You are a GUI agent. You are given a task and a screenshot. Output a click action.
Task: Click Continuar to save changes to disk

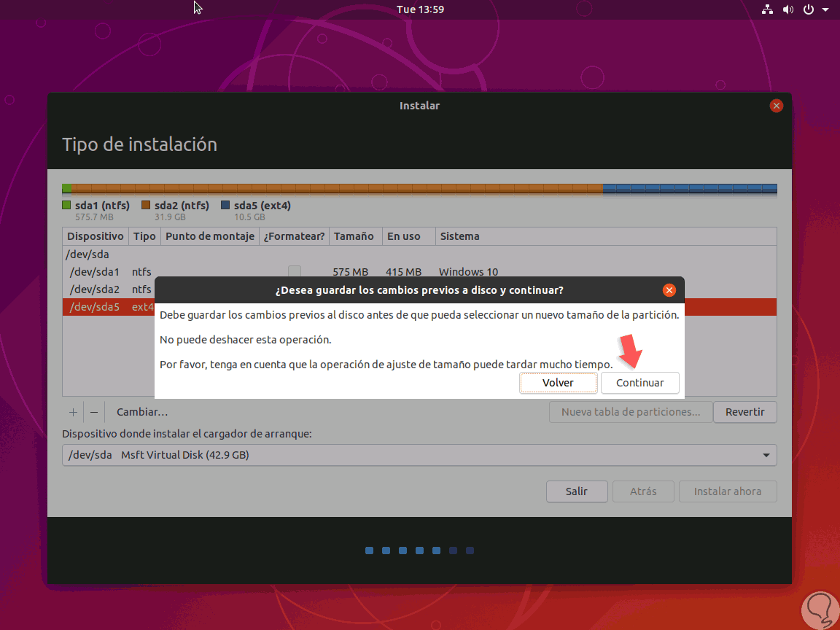pyautogui.click(x=639, y=383)
